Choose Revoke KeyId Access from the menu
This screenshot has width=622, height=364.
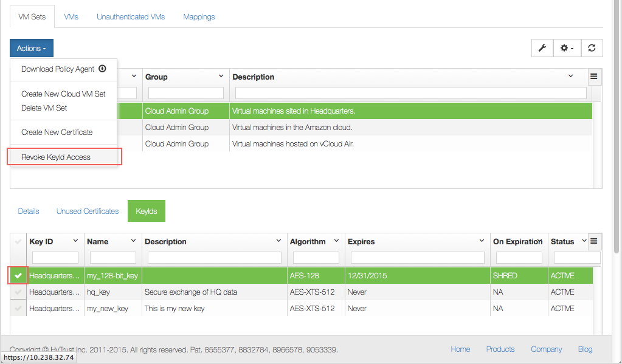(x=55, y=156)
